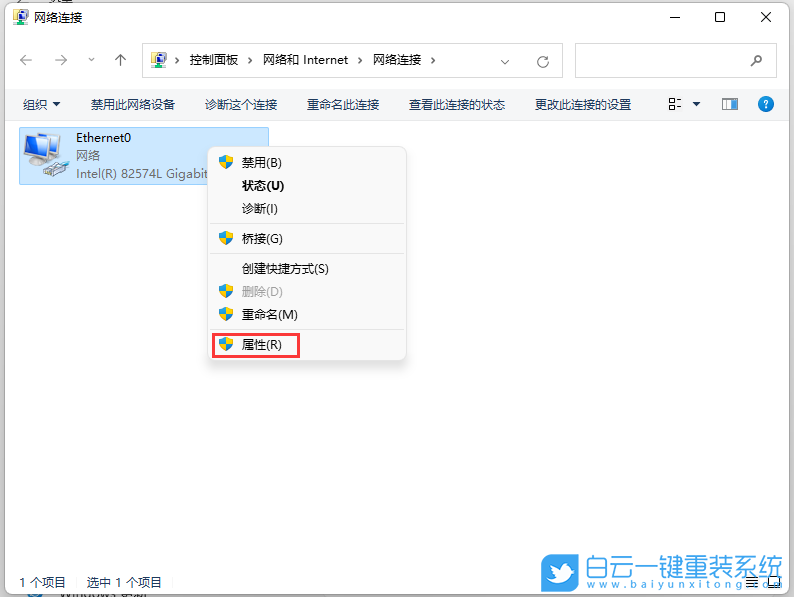Toggle the preview pane icon

click(730, 104)
